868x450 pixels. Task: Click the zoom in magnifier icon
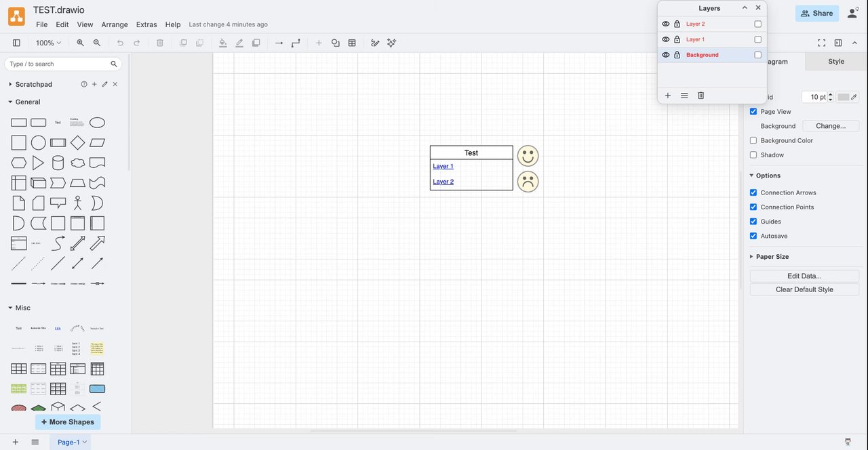(x=80, y=43)
